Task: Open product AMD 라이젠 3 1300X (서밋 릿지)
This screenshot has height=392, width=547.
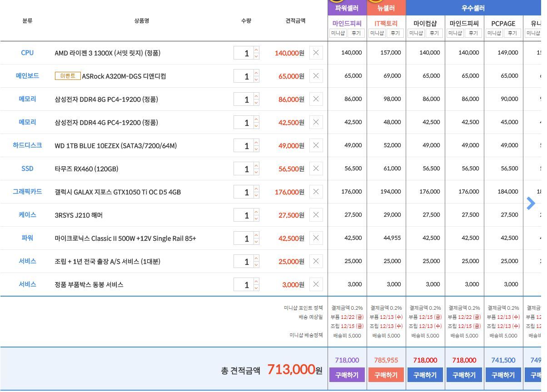Action: coord(108,53)
